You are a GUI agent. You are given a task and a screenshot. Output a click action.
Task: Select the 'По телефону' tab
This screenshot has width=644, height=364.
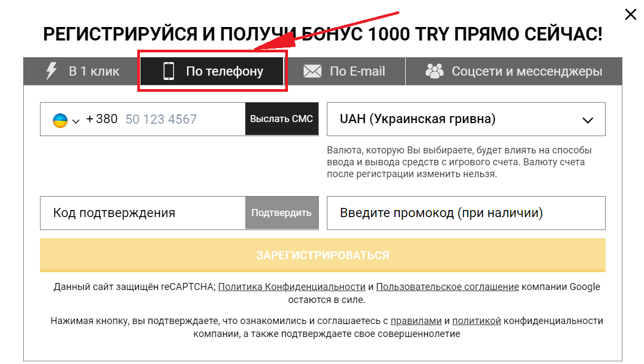[212, 71]
